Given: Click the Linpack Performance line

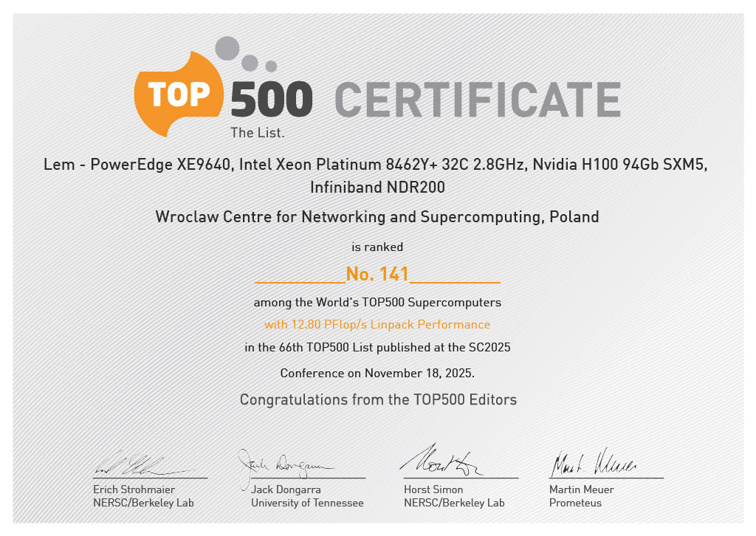Looking at the screenshot, I should click(x=377, y=324).
